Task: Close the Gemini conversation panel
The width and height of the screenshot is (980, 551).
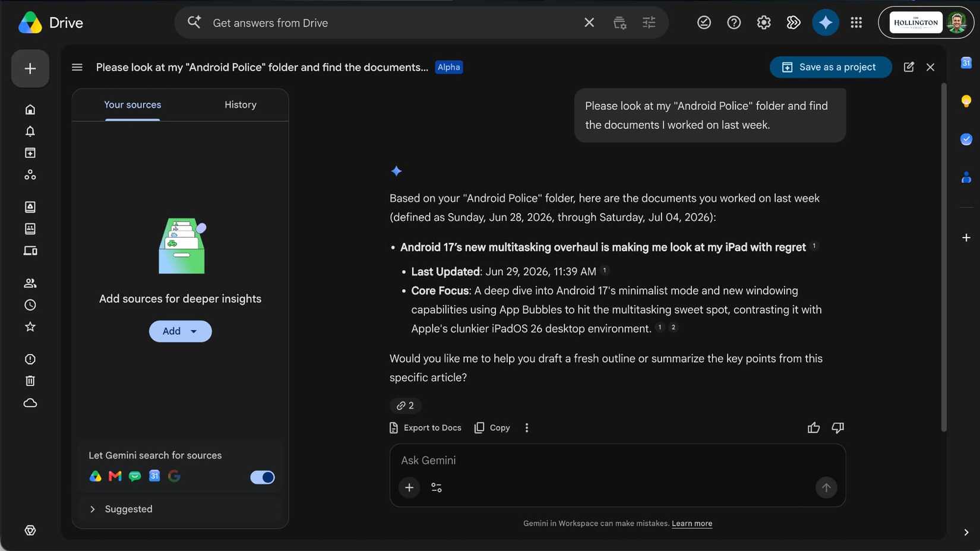Action: coord(930,67)
